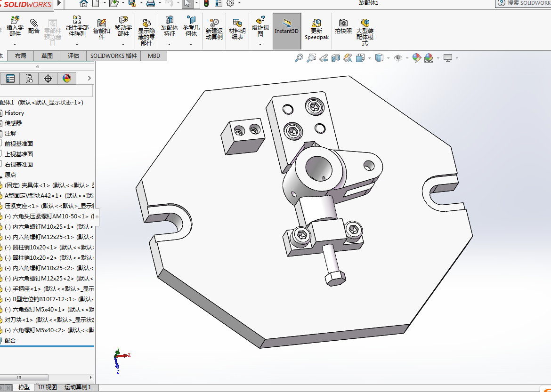The width and height of the screenshot is (551, 392).
Task: Save the assembly with the Save icon
Action: click(132, 3)
